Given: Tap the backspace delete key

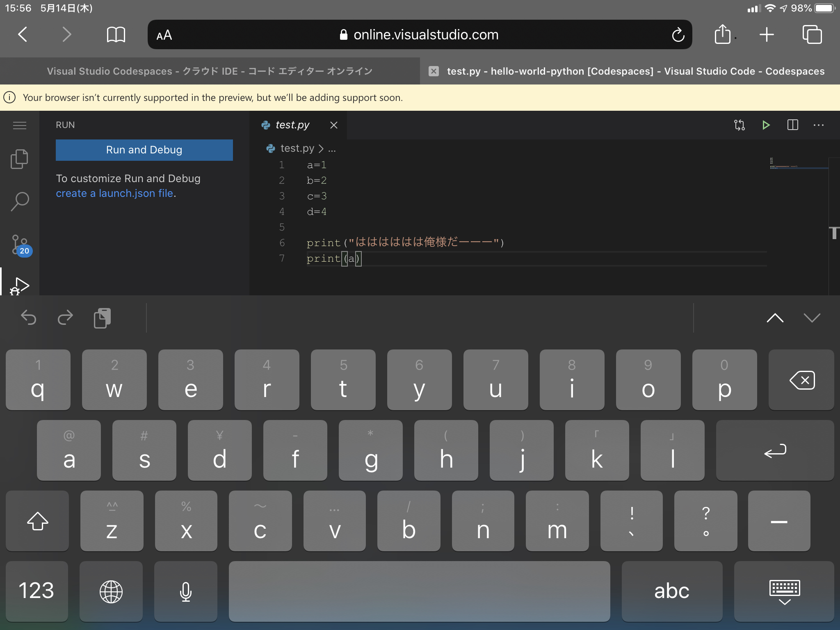Looking at the screenshot, I should pyautogui.click(x=801, y=380).
